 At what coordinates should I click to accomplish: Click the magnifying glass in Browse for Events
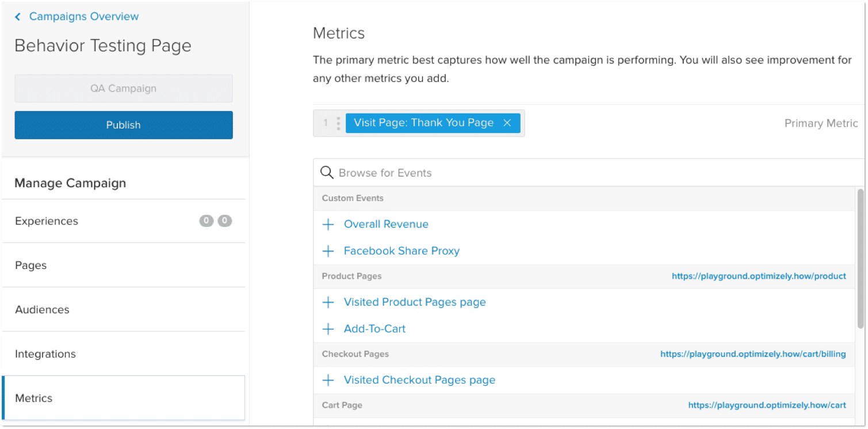(x=326, y=172)
